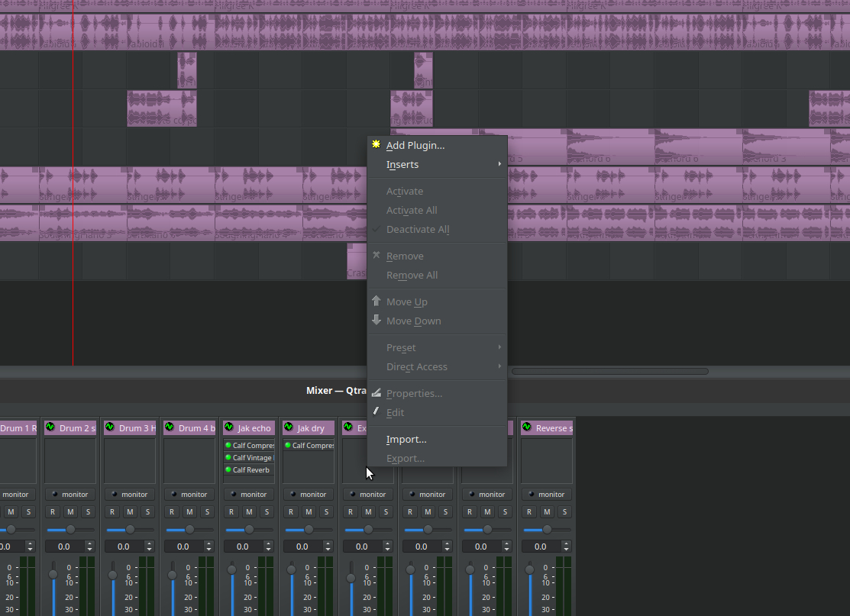Mute the Drum 1 R strip

pos(11,512)
